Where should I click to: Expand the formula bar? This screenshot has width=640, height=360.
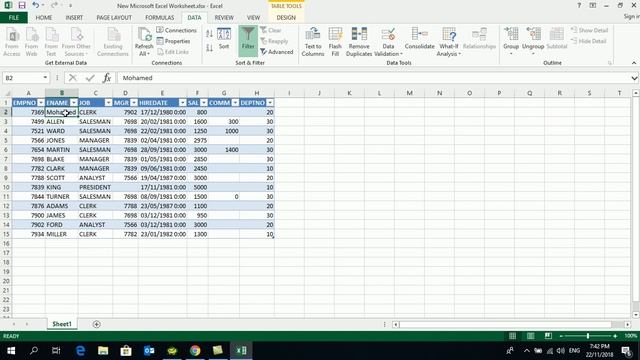[634, 78]
